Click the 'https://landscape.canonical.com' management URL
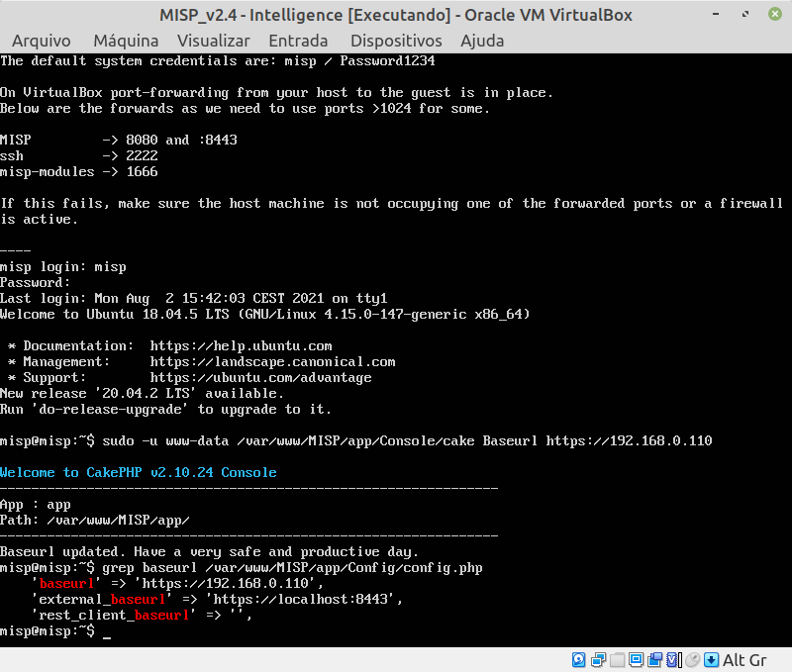The height and width of the screenshot is (672, 792). (273, 362)
